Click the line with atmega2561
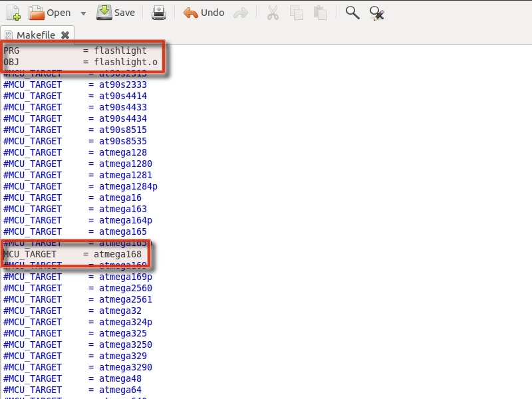Screen dimensions: 532x399 coord(78,299)
